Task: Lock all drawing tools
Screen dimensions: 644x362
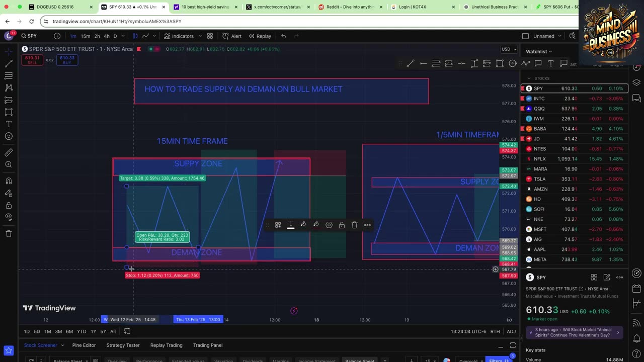Action: pos(9,205)
